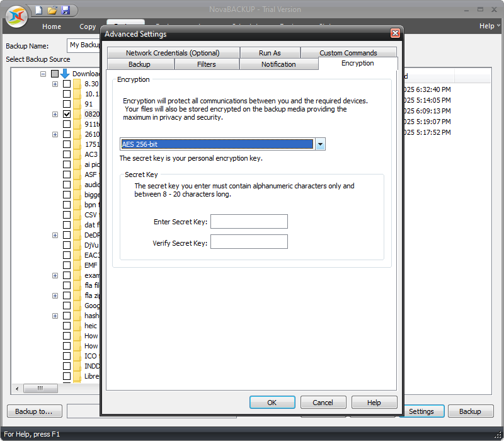Open the Backup tab in Advanced Settings
This screenshot has width=504, height=441.
(139, 64)
